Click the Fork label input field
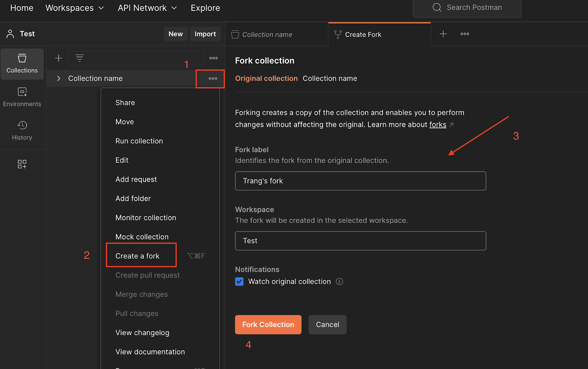588x369 pixels. 361,181
